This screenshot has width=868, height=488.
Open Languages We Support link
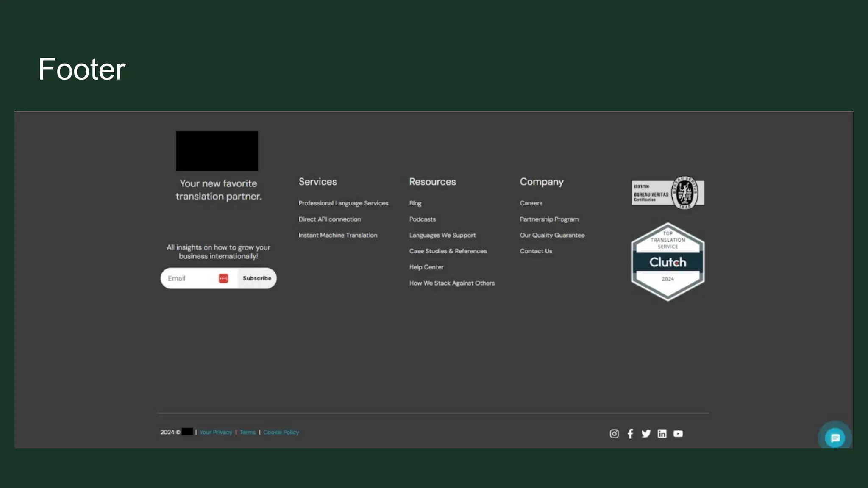tap(442, 235)
